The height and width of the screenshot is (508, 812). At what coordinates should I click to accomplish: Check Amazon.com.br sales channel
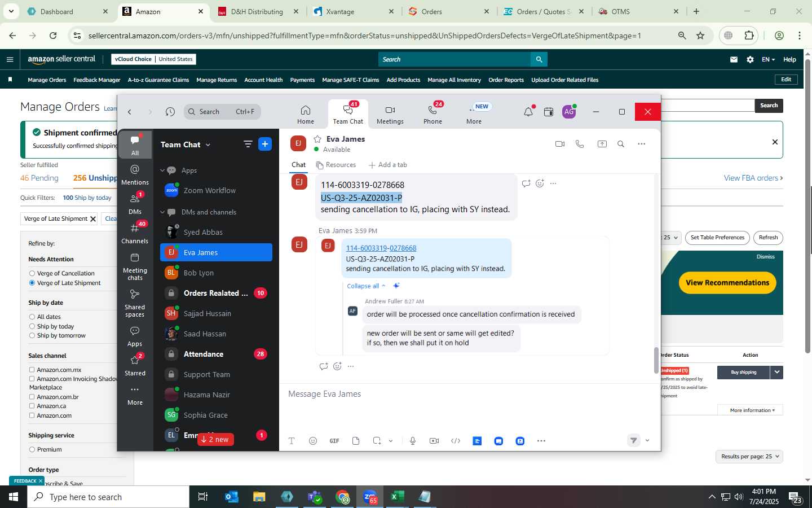[32, 397]
